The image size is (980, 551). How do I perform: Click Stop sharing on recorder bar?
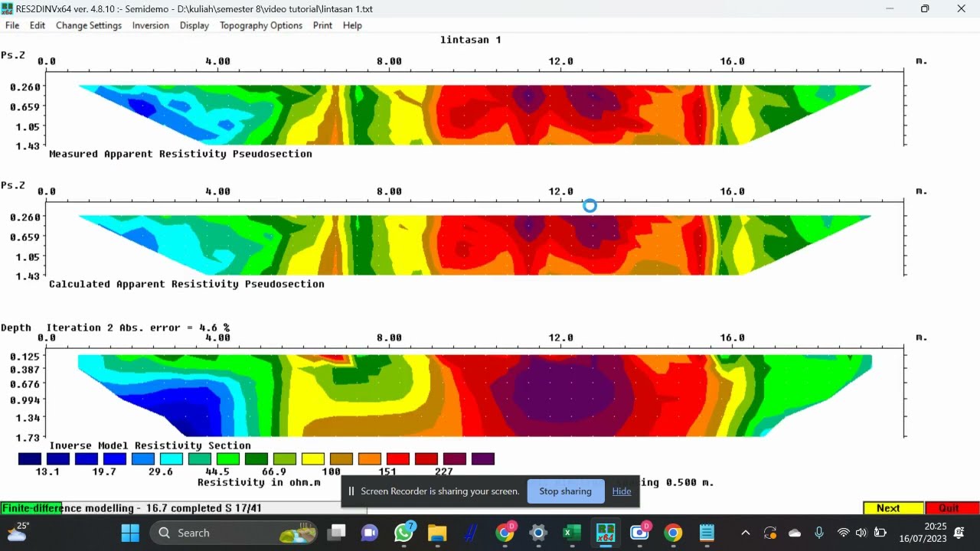pos(565,491)
